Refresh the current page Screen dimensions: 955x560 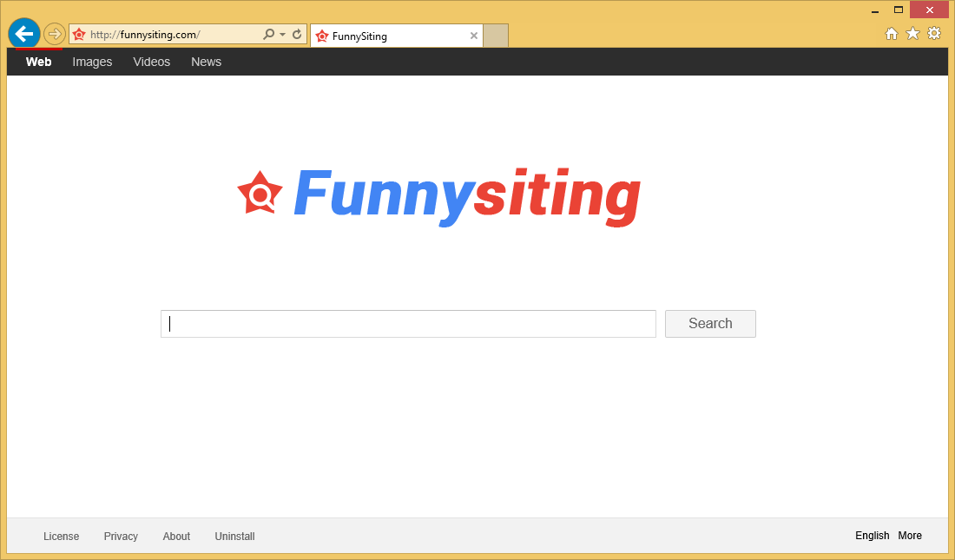point(296,33)
